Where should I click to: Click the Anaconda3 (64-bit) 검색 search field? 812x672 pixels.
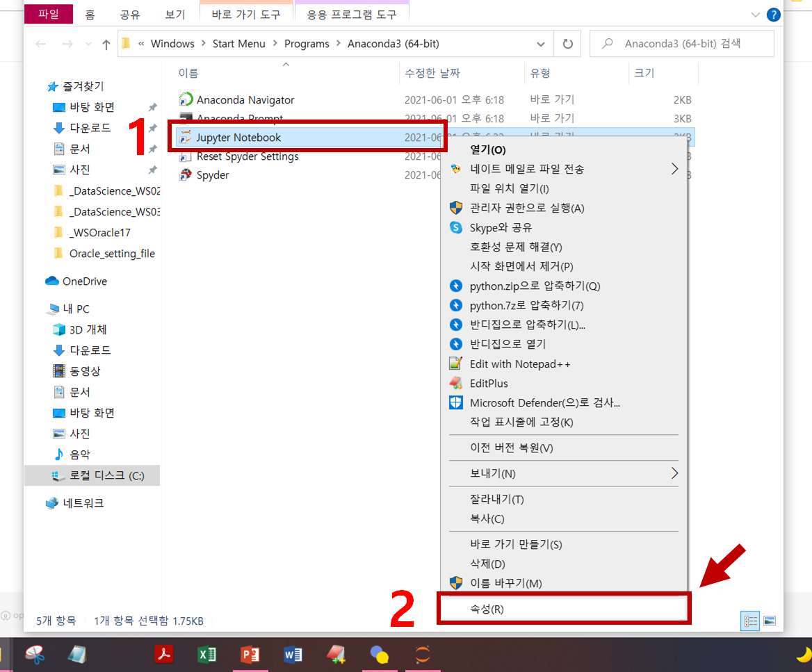click(682, 44)
